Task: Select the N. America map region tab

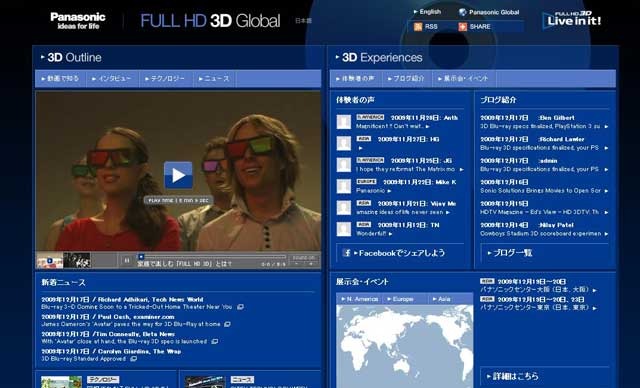Action: (x=360, y=299)
